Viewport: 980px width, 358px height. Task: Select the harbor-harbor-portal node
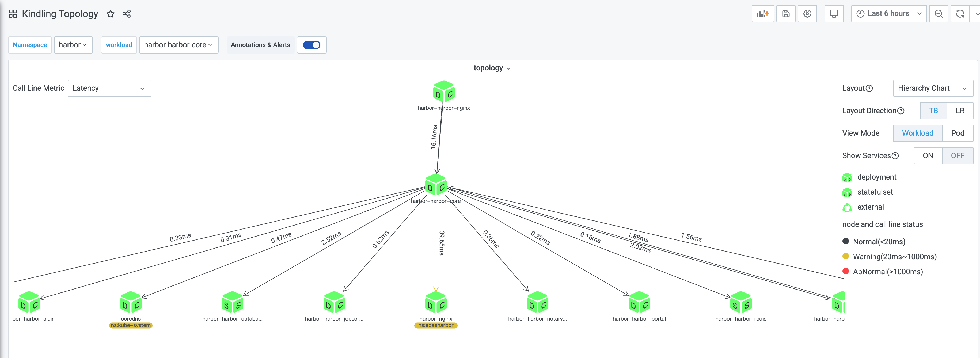coord(639,302)
